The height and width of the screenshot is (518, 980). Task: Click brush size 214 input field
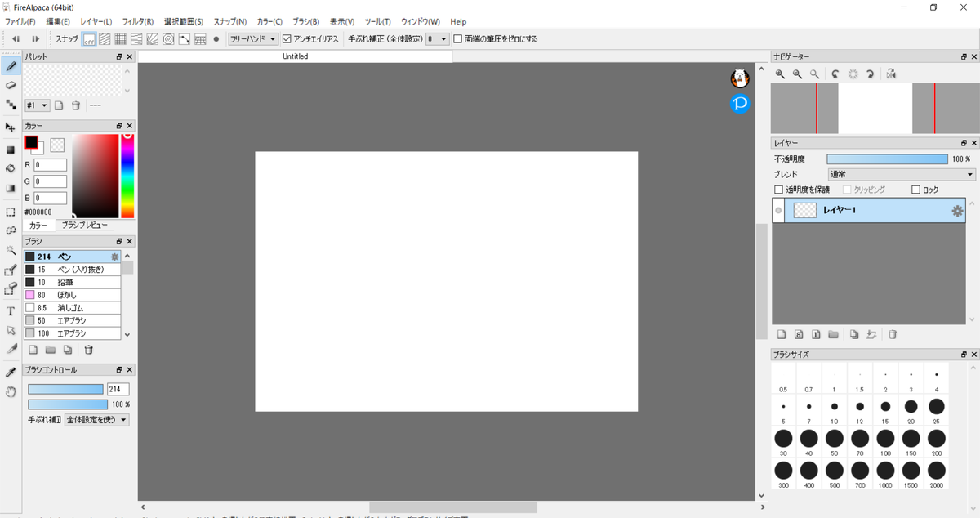tap(118, 389)
